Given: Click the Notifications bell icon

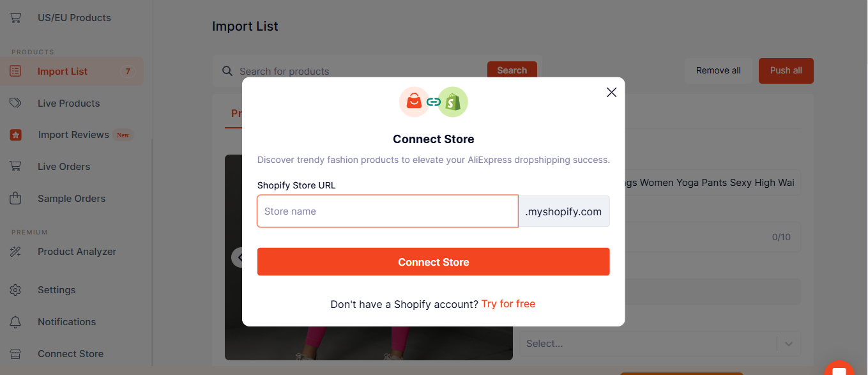Looking at the screenshot, I should tap(15, 321).
